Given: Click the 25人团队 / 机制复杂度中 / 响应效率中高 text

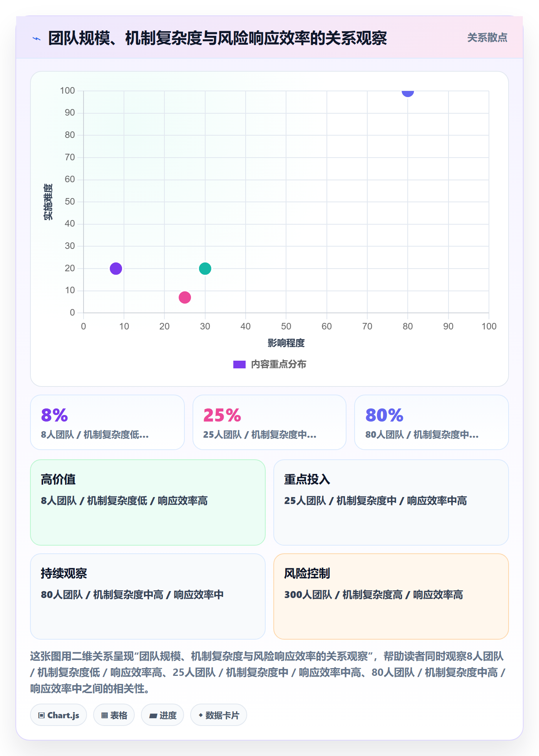Looking at the screenshot, I should pyautogui.click(x=375, y=501).
